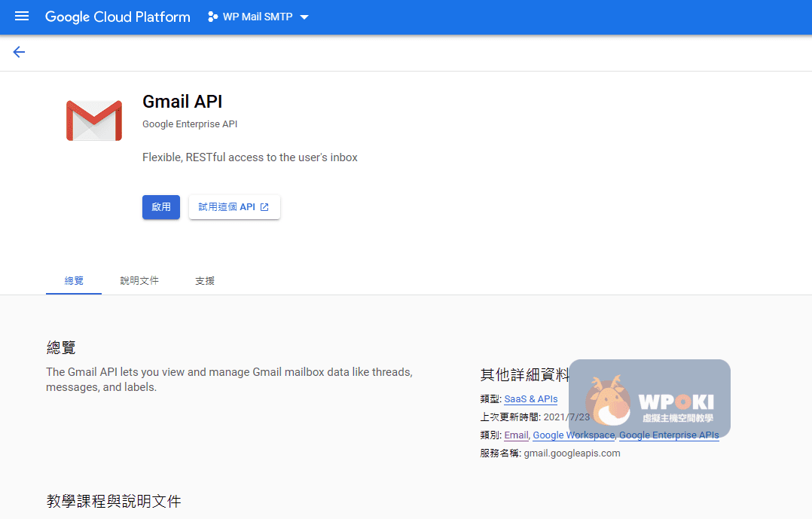Click the Google Cloud Platform title
This screenshot has width=812, height=519.
118,17
